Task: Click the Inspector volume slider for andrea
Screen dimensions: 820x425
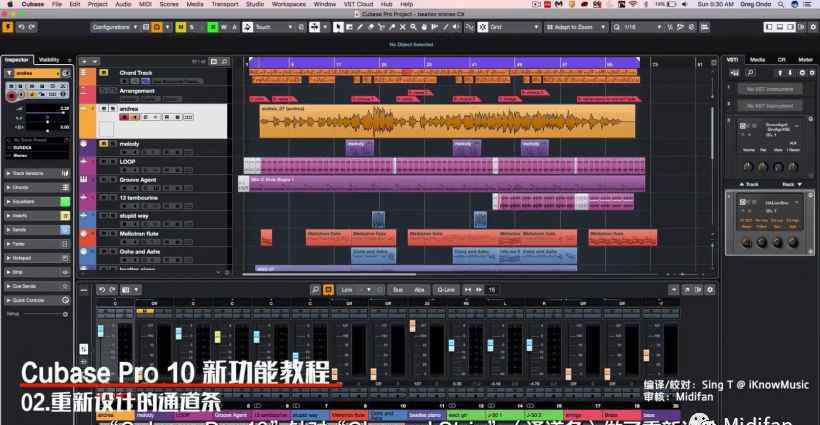Action: point(47,111)
